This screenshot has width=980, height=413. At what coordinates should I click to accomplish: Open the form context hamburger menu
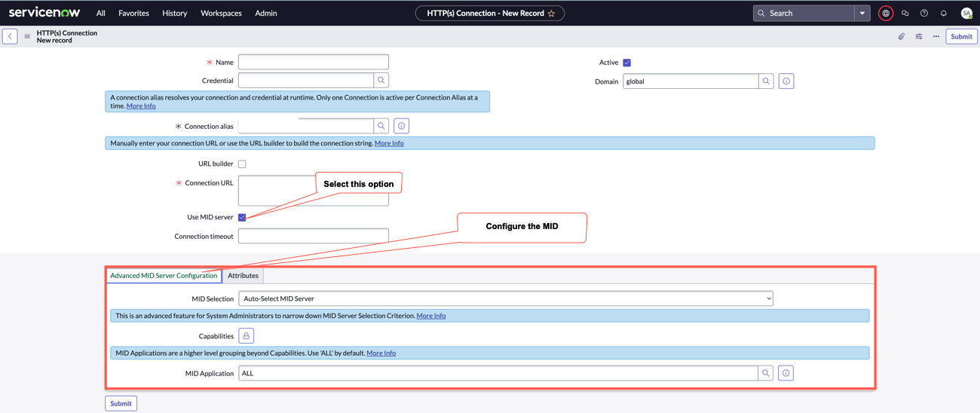pos(27,36)
